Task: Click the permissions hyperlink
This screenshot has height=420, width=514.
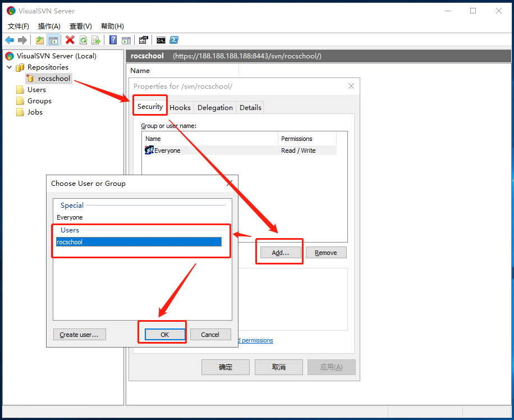Action: tap(256, 340)
